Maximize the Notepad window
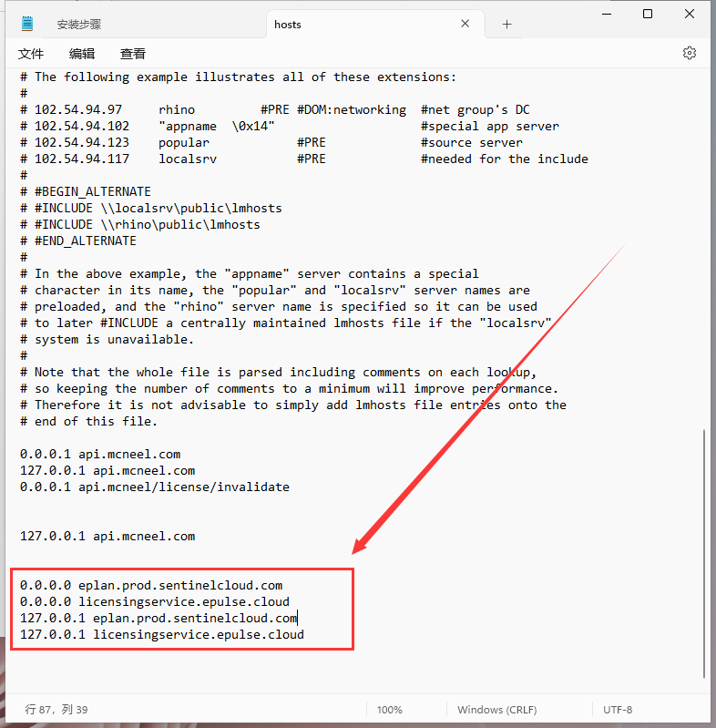The height and width of the screenshot is (728, 716). pyautogui.click(x=648, y=14)
